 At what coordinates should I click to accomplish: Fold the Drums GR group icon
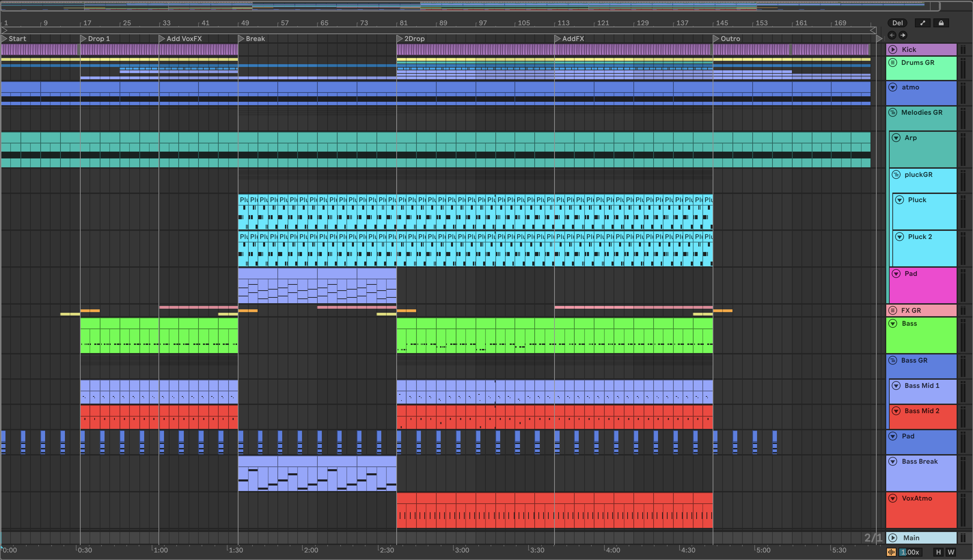point(893,62)
